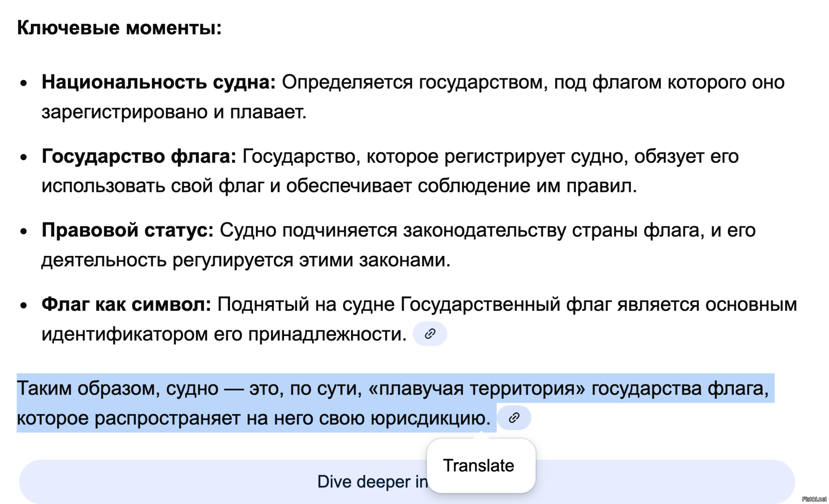Click the bullet before "Национальность судна"
The height and width of the screenshot is (504, 829).
[x=24, y=83]
